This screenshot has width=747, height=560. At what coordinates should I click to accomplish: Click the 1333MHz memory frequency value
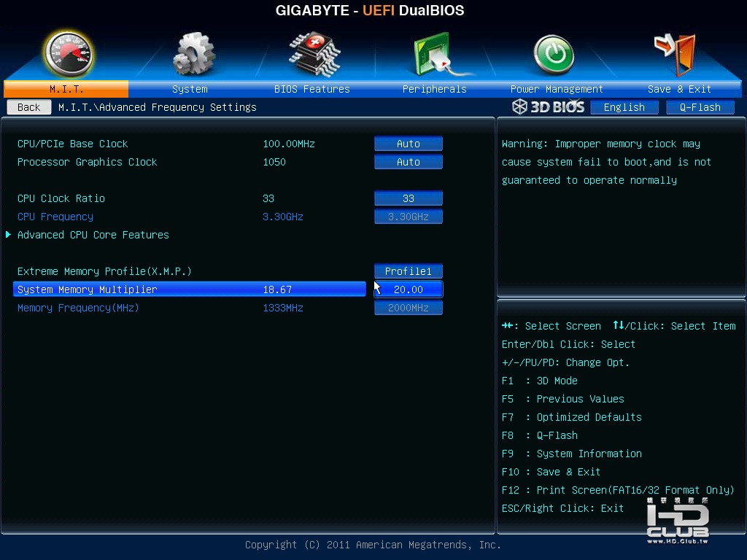[x=283, y=308]
